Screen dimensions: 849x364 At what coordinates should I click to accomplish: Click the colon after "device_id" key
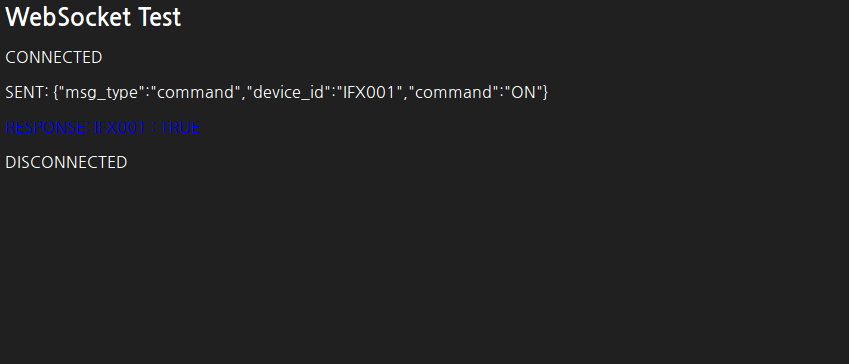click(334, 94)
